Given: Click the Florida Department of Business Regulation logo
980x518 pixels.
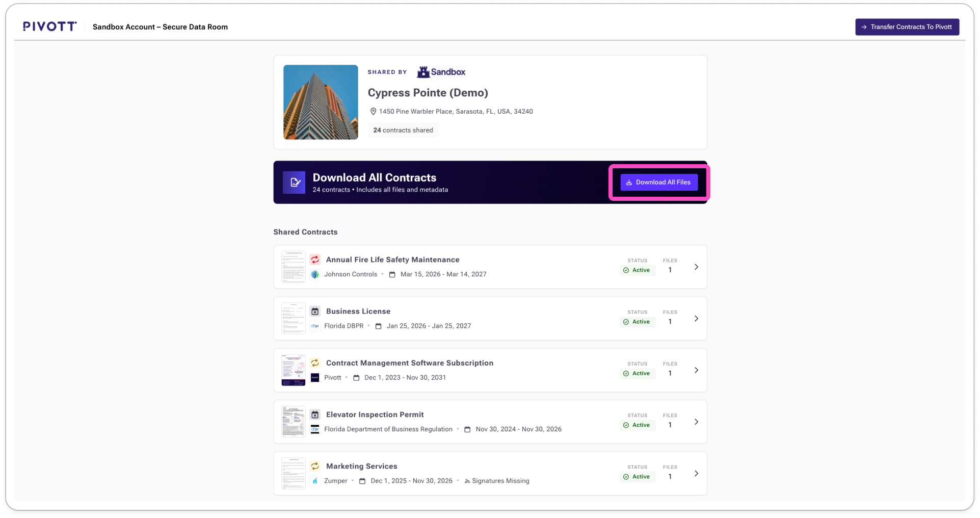Looking at the screenshot, I should (315, 429).
